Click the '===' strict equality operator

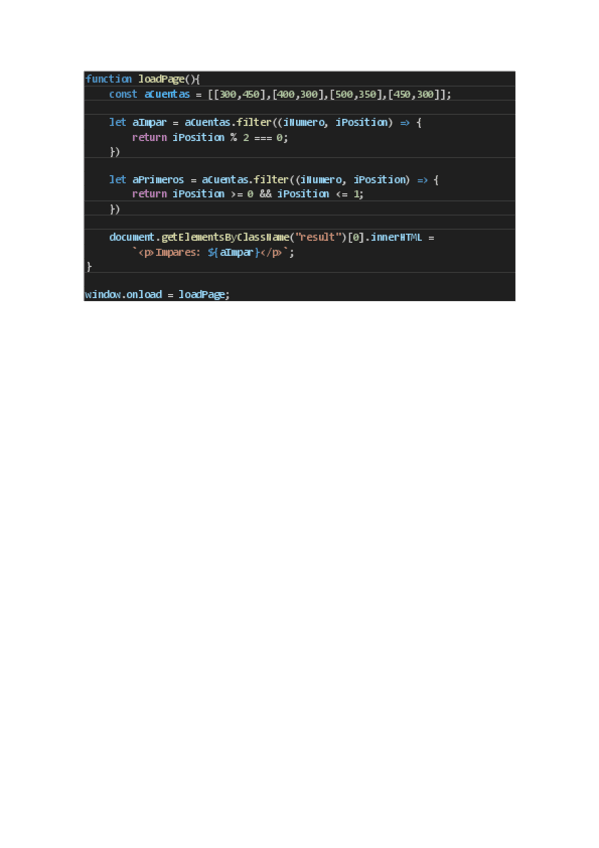coord(263,138)
